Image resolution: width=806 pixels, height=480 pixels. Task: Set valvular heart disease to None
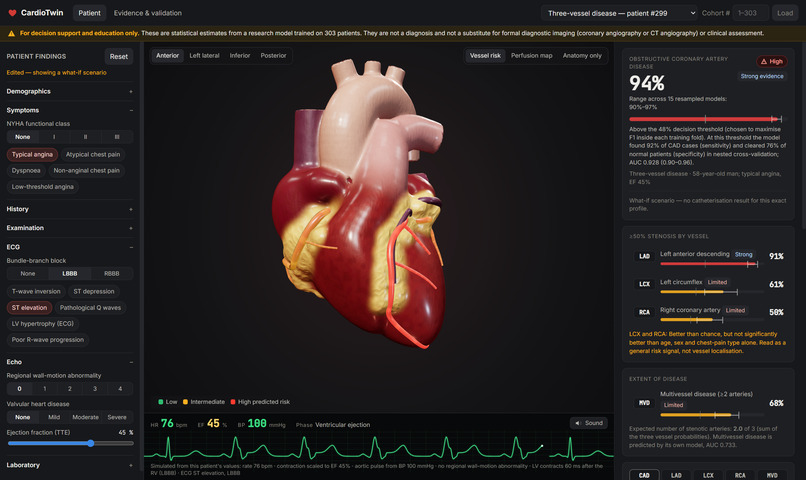tap(23, 417)
